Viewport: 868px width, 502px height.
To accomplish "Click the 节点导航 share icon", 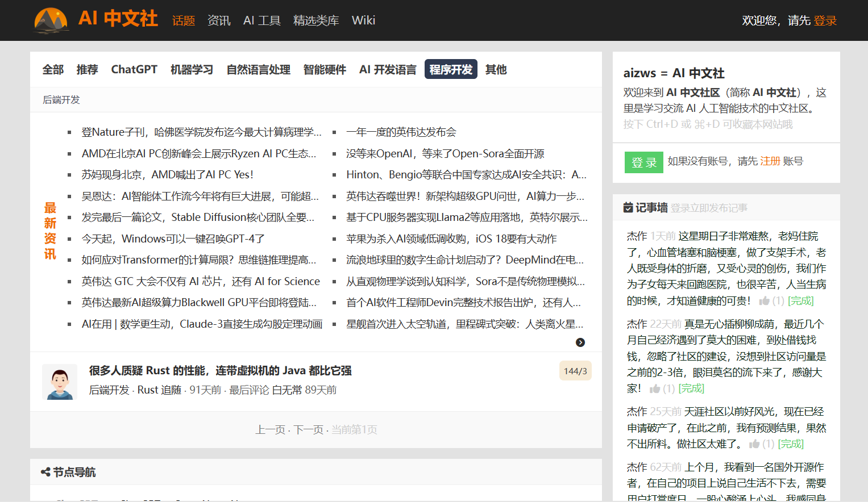I will [x=45, y=472].
